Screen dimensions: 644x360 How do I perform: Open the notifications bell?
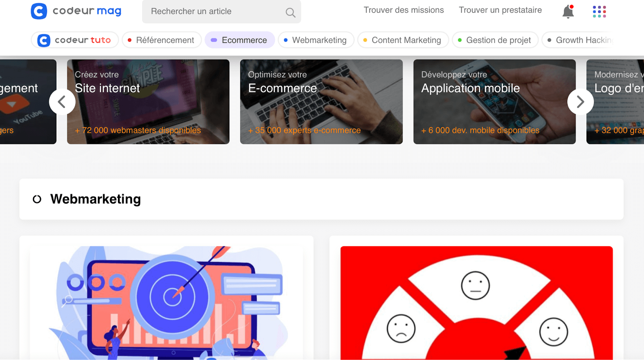pos(568,12)
